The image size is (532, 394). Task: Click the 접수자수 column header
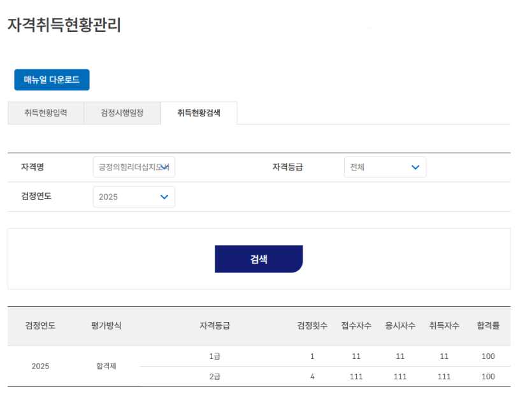356,326
